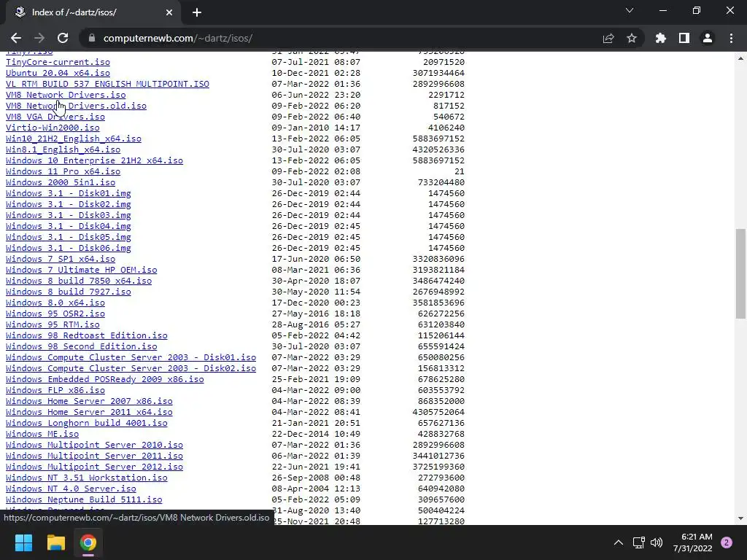Open Windows_Longhorn_build_4001.iso link
This screenshot has height=560, width=747.
(x=87, y=424)
